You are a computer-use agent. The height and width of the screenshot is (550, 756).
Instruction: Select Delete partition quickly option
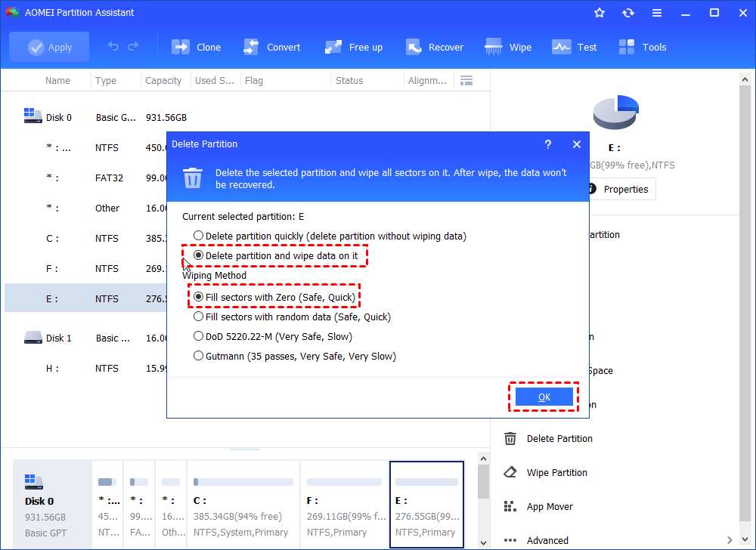(330, 236)
